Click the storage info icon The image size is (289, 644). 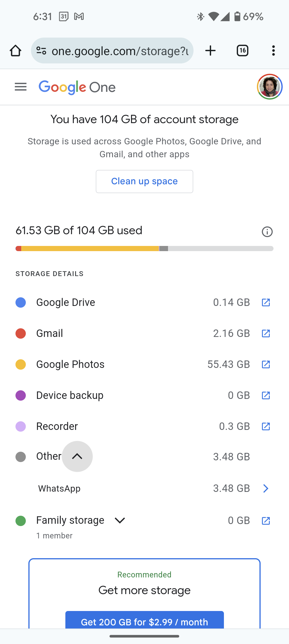[267, 232]
